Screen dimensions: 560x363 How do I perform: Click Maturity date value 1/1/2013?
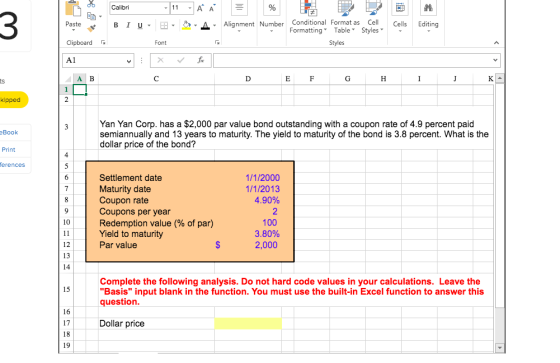point(262,189)
